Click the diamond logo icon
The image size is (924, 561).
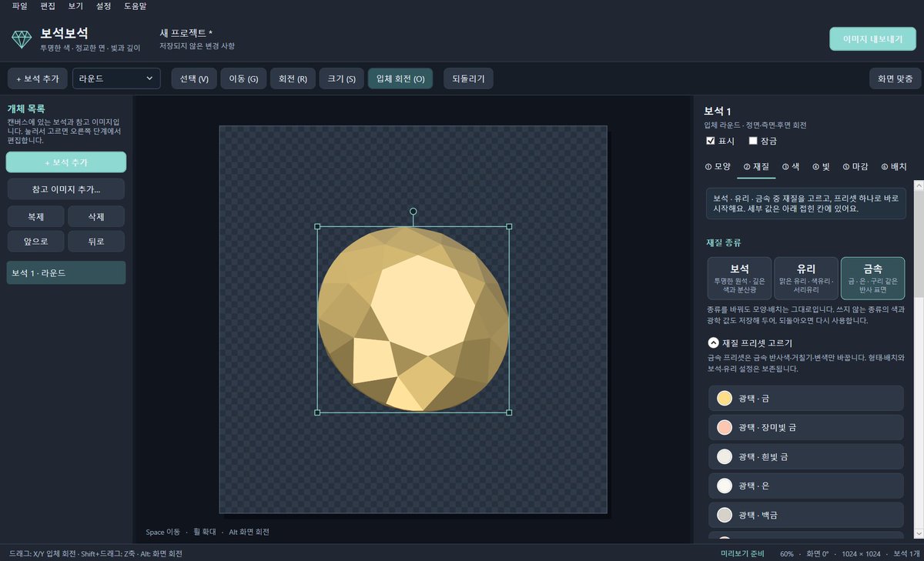(x=22, y=39)
